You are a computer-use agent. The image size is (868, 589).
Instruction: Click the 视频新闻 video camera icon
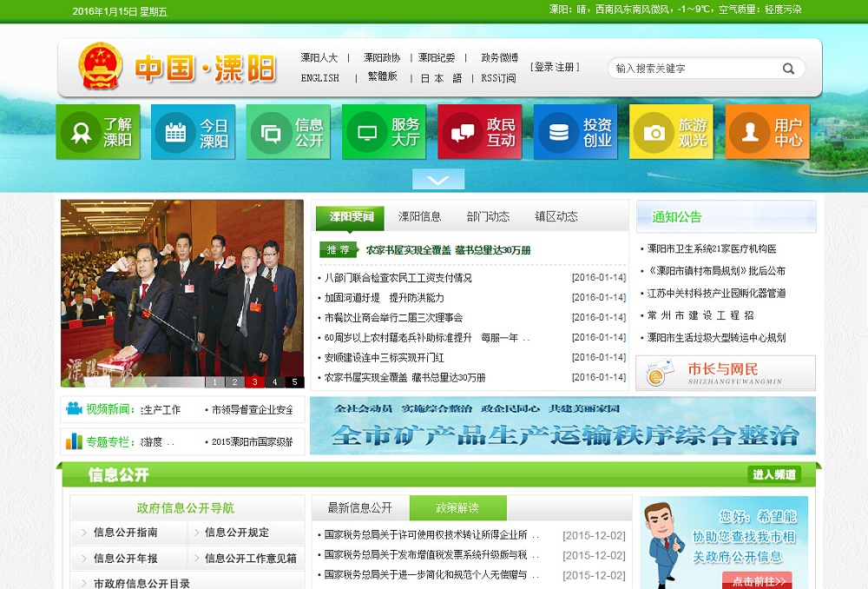(x=74, y=409)
